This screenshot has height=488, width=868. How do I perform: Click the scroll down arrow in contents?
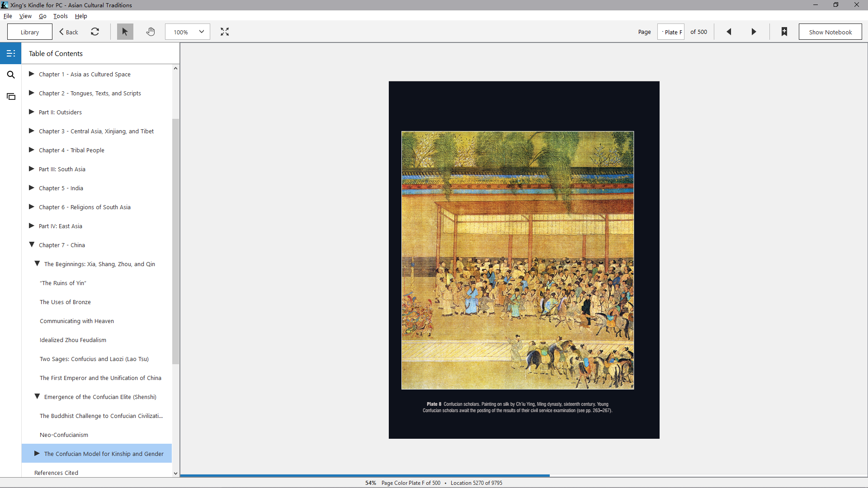[x=175, y=474]
